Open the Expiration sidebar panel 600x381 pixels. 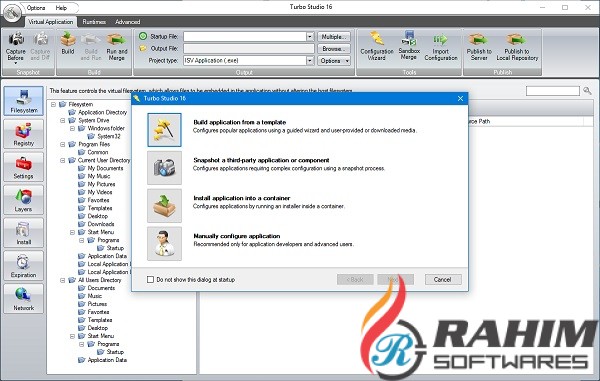(24, 265)
